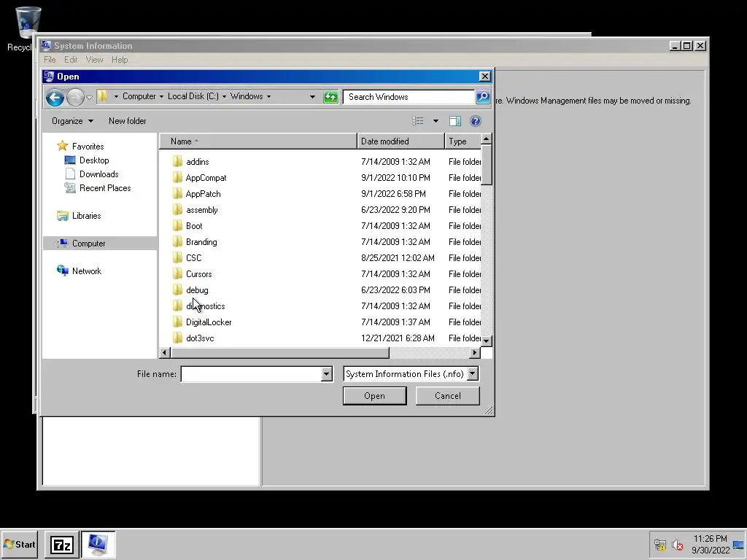The width and height of the screenshot is (747, 560).
Task: Select the debug folder icon
Action: point(177,290)
